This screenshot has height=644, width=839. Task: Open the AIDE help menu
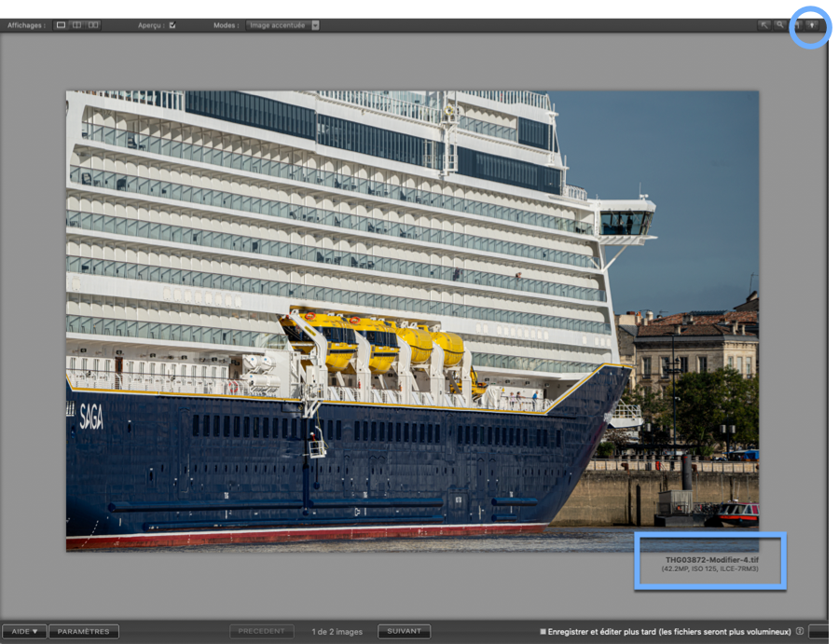tap(24, 631)
